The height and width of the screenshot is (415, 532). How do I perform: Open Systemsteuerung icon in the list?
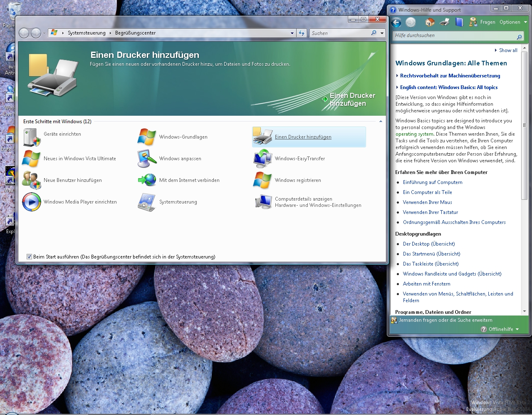[x=147, y=202]
